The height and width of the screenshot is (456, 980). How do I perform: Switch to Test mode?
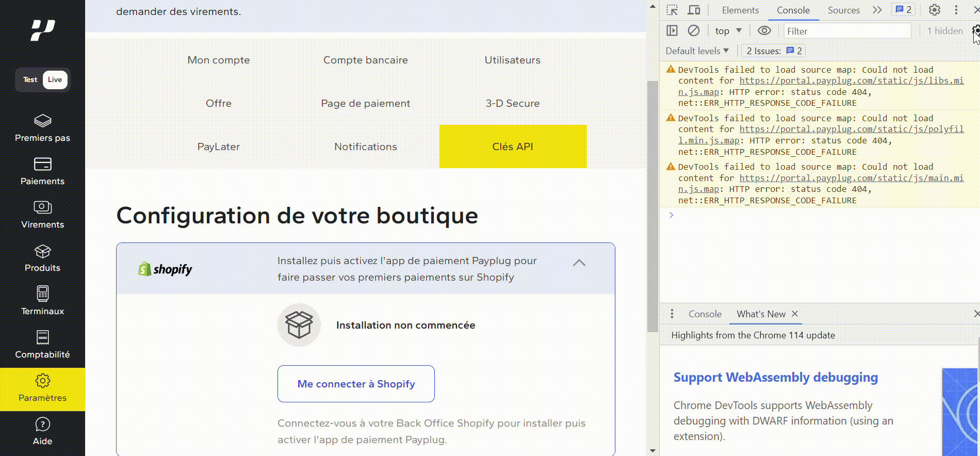click(30, 80)
